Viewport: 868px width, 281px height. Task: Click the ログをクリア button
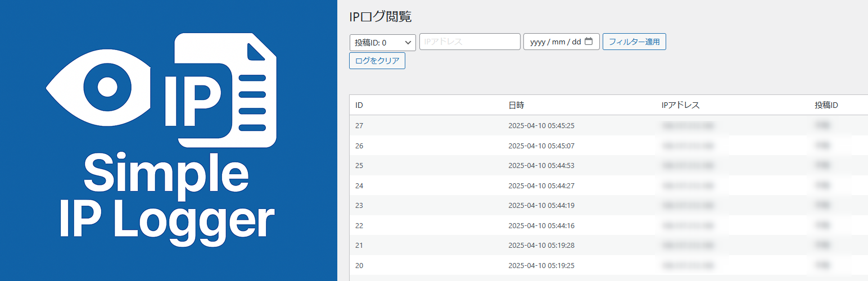point(377,61)
